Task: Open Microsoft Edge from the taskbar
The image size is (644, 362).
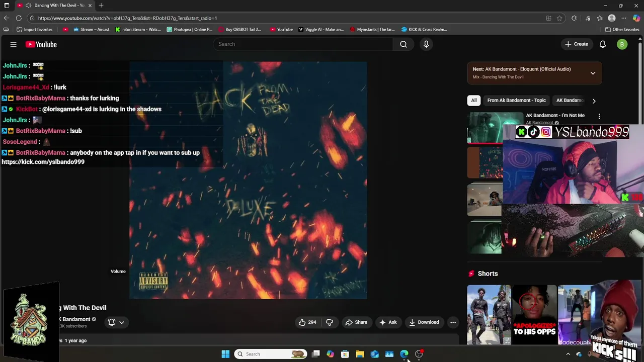Action: (x=404, y=354)
